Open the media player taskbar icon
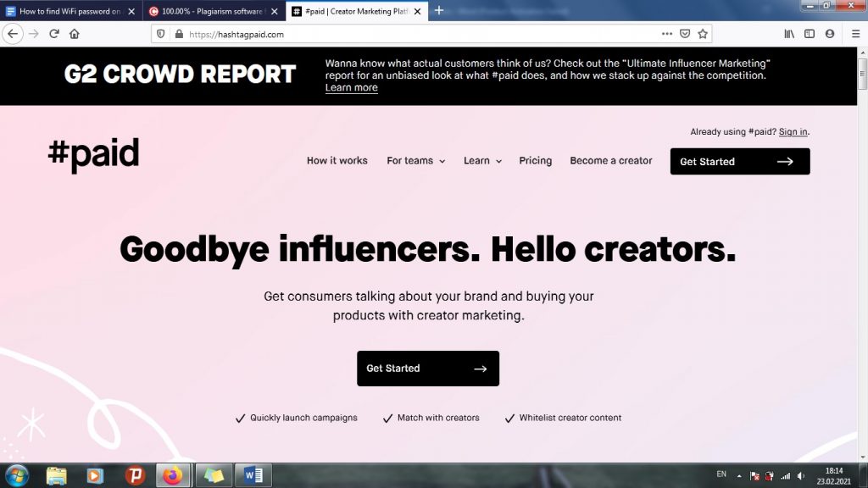This screenshot has height=488, width=868. [x=95, y=475]
